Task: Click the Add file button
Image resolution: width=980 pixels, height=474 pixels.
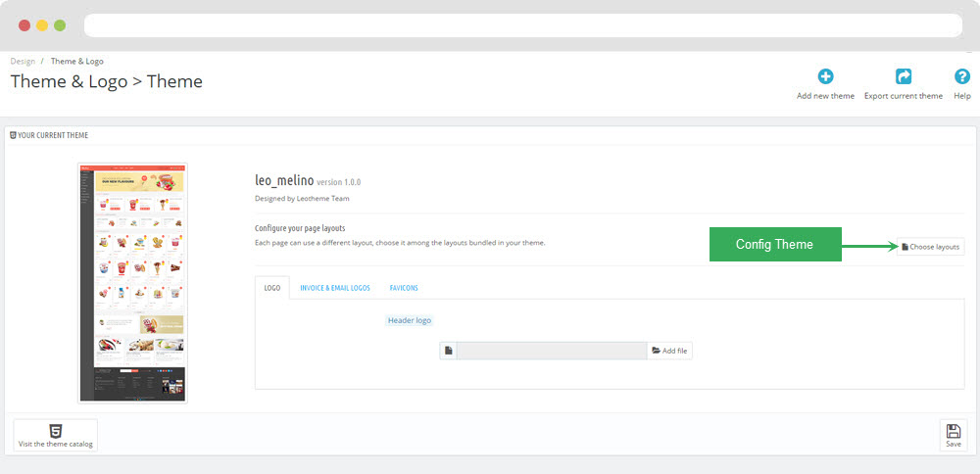Action: pos(669,351)
